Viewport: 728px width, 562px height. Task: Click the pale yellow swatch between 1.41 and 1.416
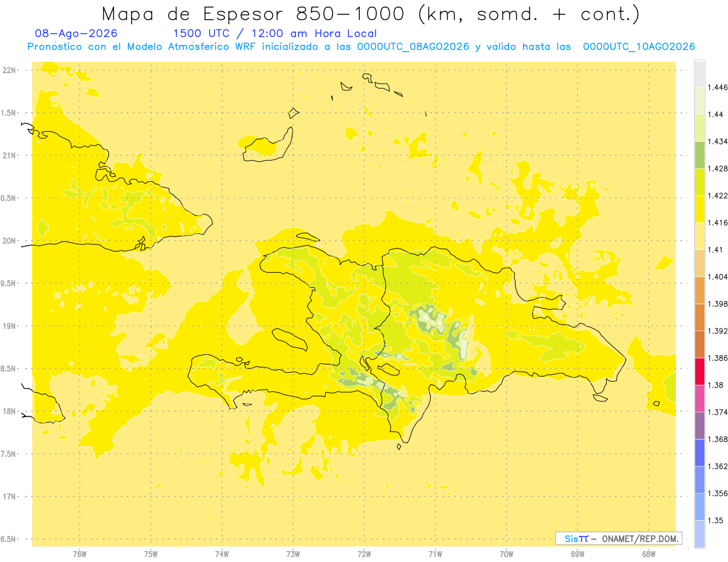699,236
